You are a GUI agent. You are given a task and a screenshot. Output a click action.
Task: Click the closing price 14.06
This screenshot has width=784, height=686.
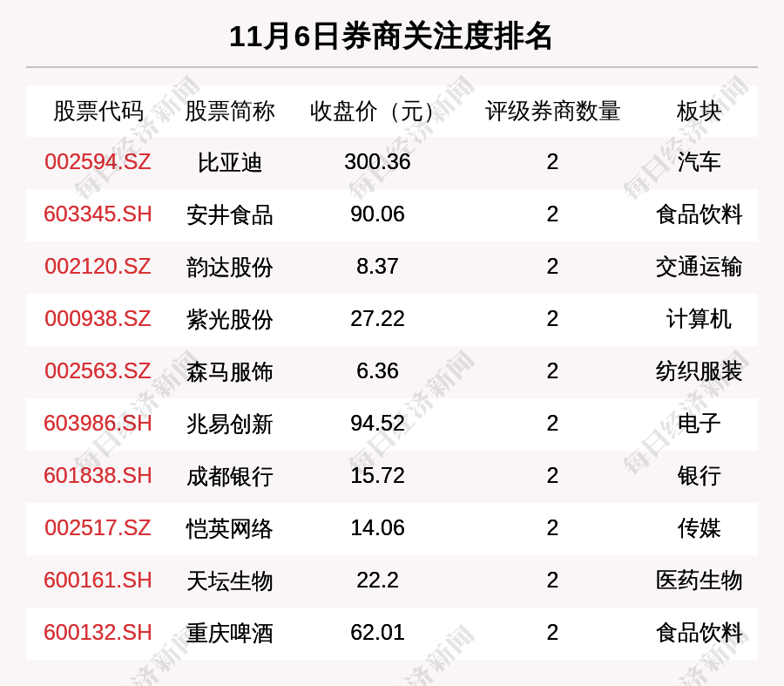(377, 528)
